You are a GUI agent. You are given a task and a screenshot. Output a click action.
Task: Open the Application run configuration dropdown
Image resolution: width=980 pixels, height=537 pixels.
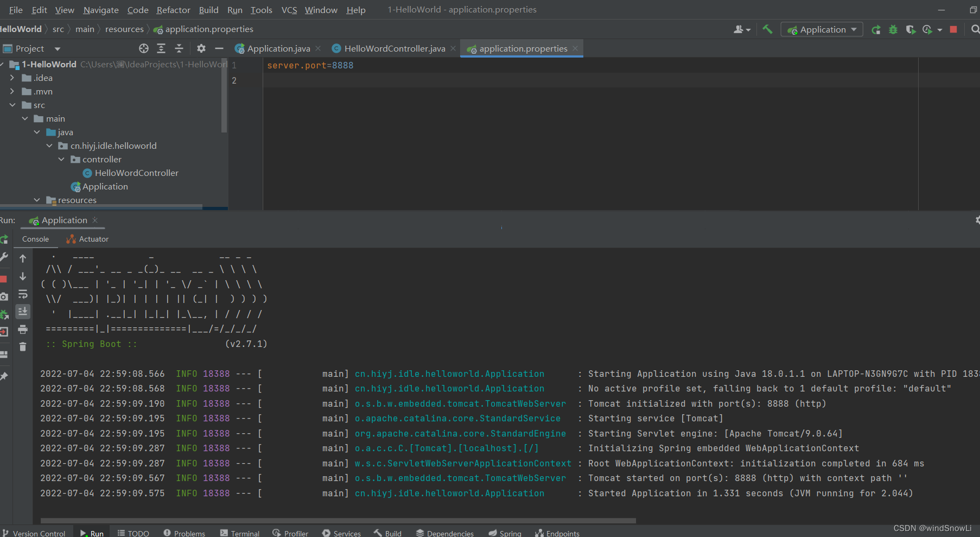point(822,29)
